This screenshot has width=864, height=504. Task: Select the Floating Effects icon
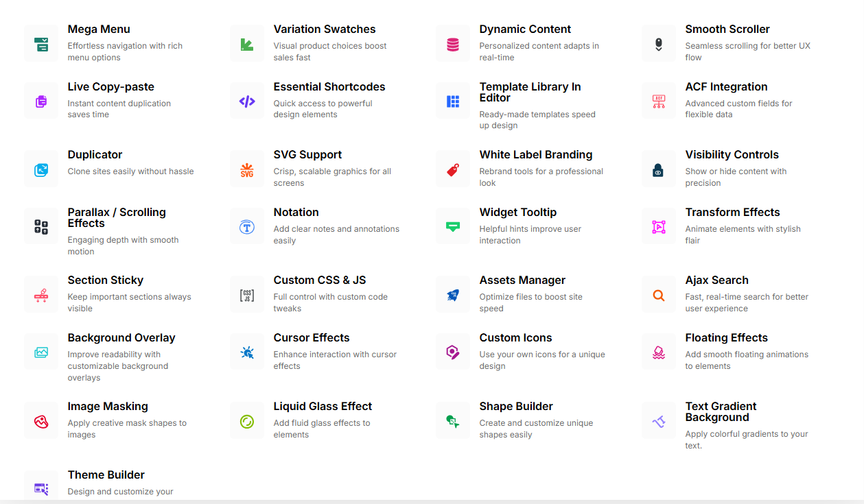click(x=659, y=352)
